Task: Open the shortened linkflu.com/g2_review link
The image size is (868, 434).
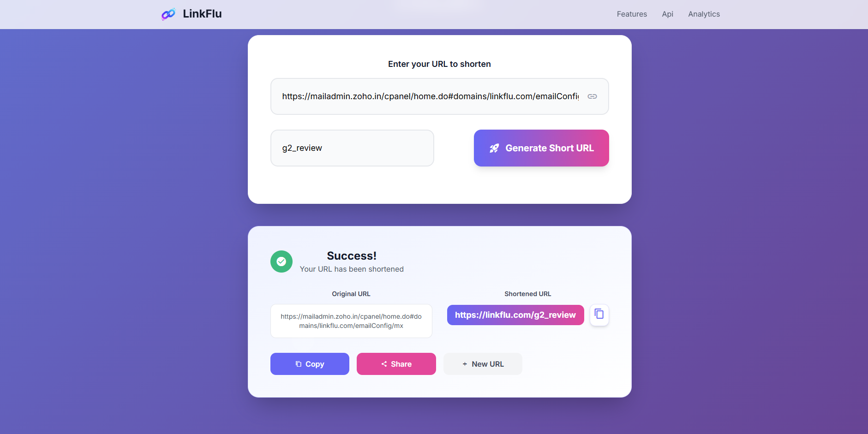Action: click(x=515, y=315)
